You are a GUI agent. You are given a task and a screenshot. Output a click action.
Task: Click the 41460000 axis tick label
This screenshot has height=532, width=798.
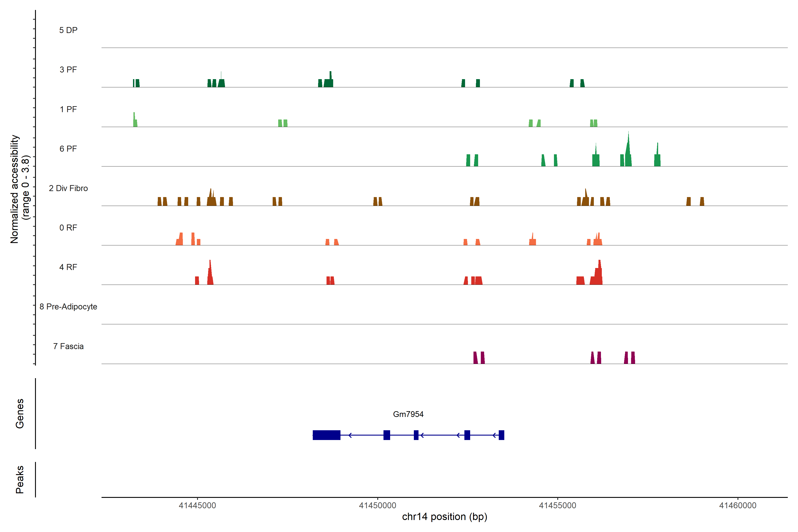738,506
